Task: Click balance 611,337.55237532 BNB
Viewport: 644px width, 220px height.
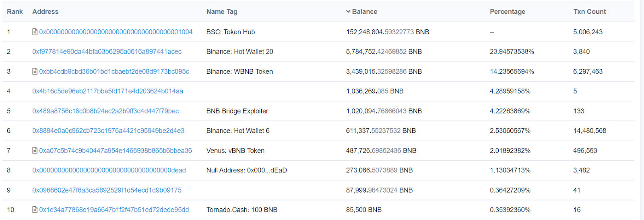Action: (381, 131)
